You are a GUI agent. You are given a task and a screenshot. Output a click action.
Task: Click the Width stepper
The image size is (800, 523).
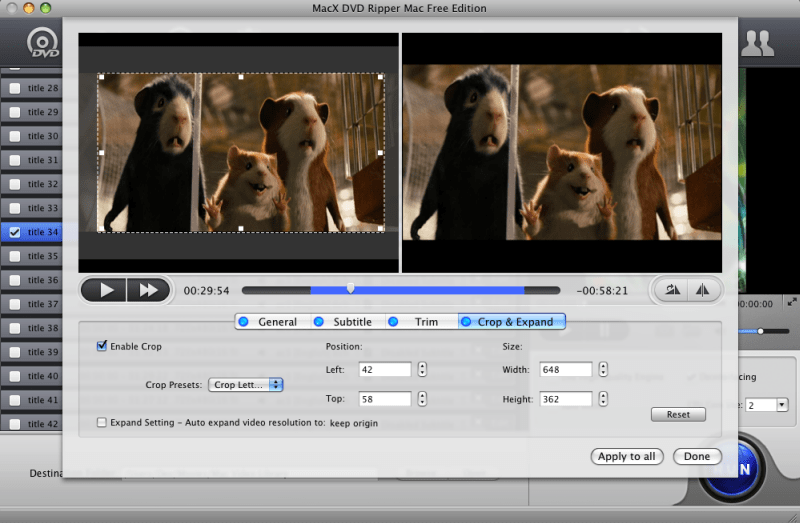coord(603,369)
